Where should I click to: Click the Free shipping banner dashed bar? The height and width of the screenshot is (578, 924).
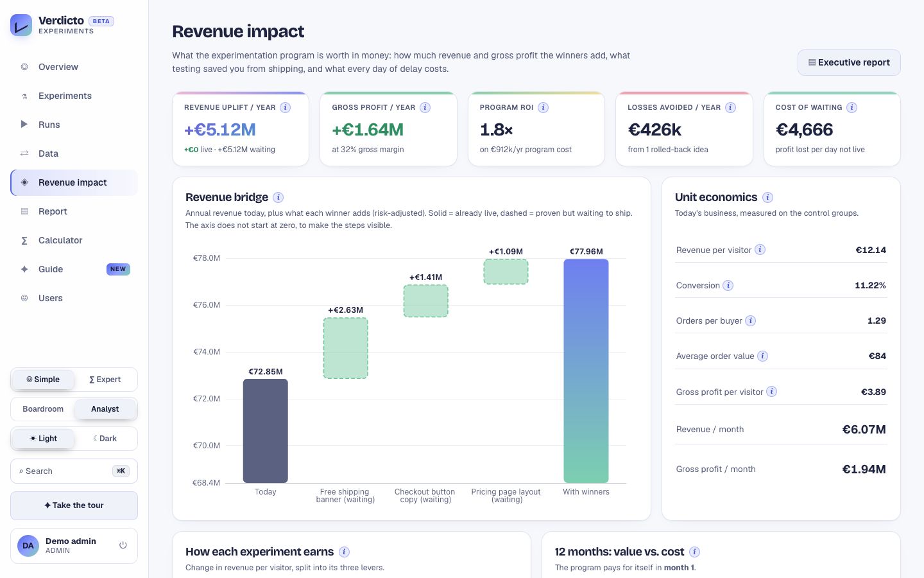(346, 348)
